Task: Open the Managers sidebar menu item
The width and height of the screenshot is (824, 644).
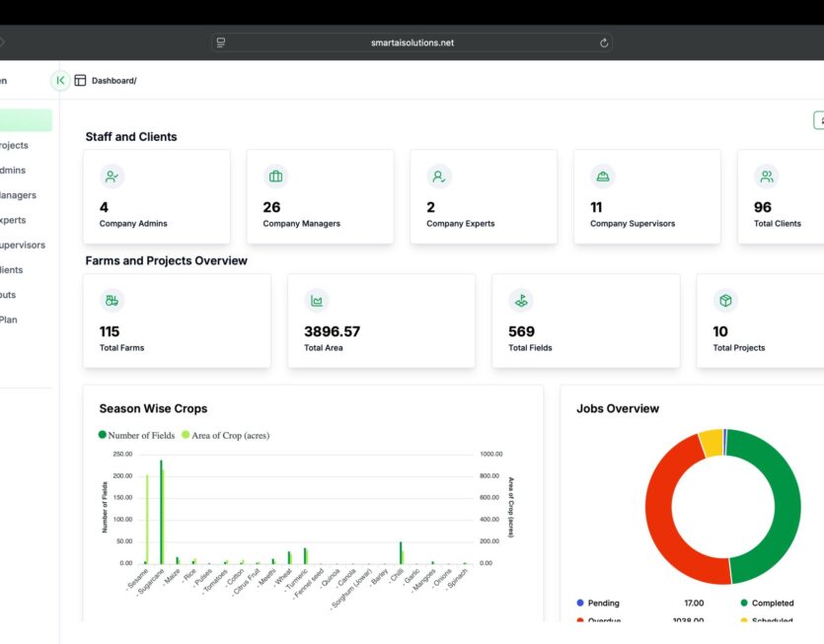Action: (18, 195)
